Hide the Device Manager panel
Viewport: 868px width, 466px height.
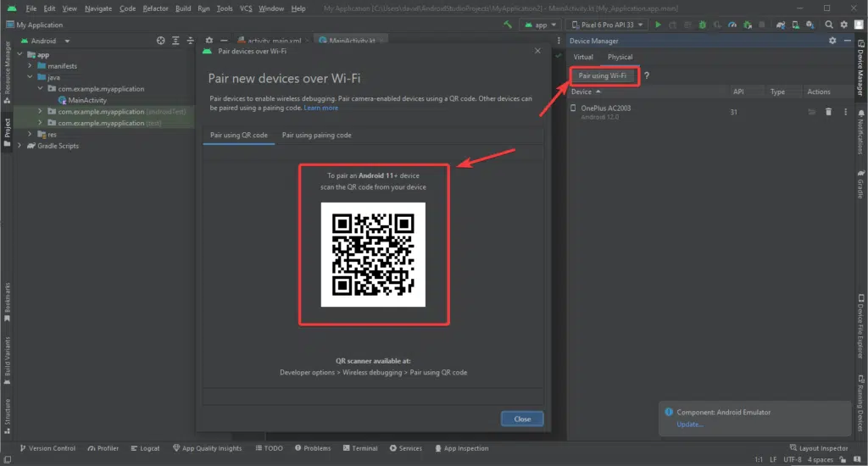click(x=847, y=41)
